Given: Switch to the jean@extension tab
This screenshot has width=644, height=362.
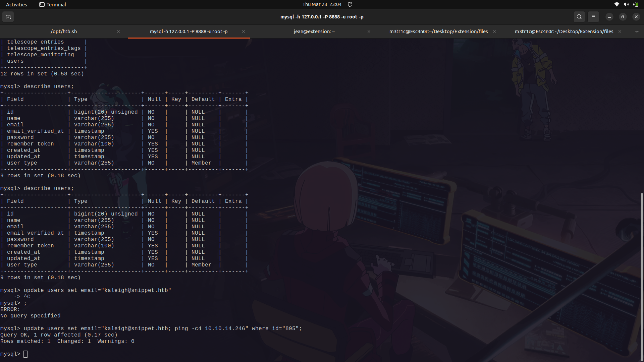Looking at the screenshot, I should [x=314, y=32].
